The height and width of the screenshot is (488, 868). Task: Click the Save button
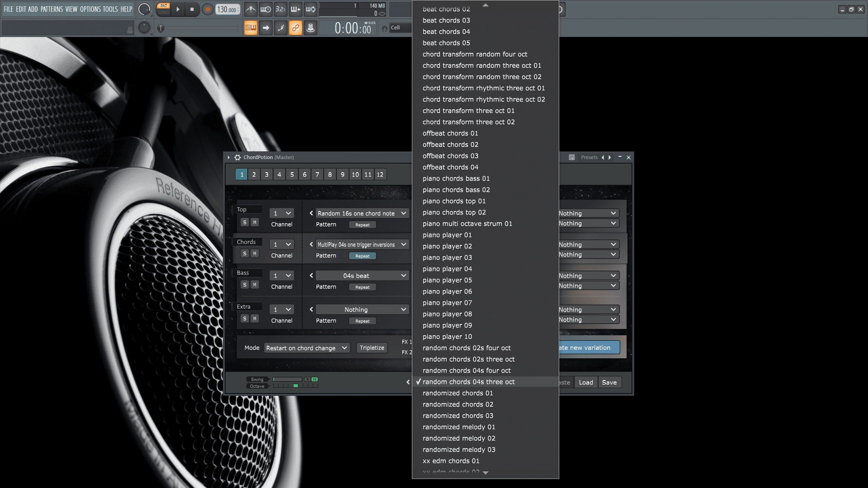pos(609,382)
